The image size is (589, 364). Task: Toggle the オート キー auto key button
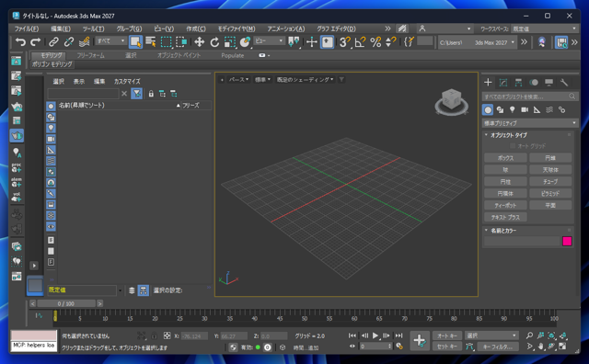(447, 336)
